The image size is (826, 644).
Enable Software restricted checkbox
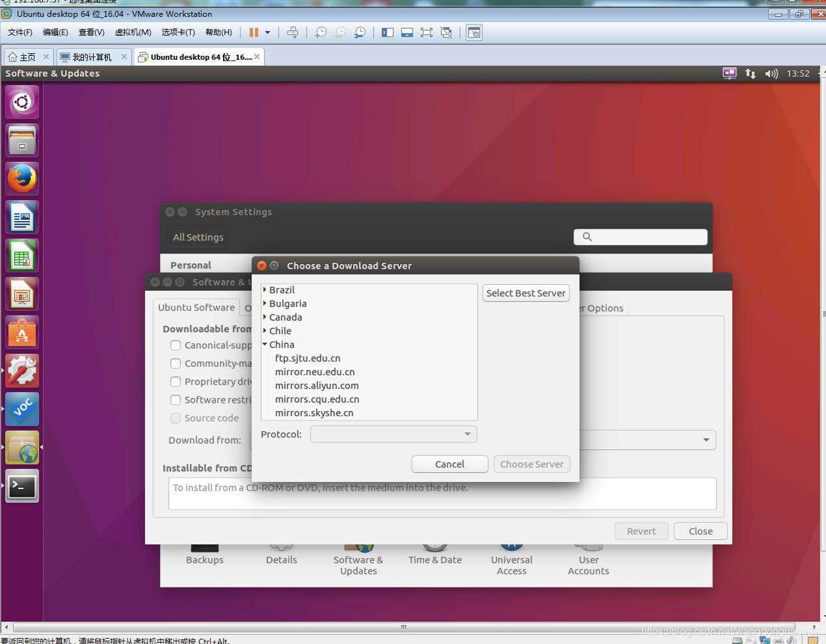(176, 400)
